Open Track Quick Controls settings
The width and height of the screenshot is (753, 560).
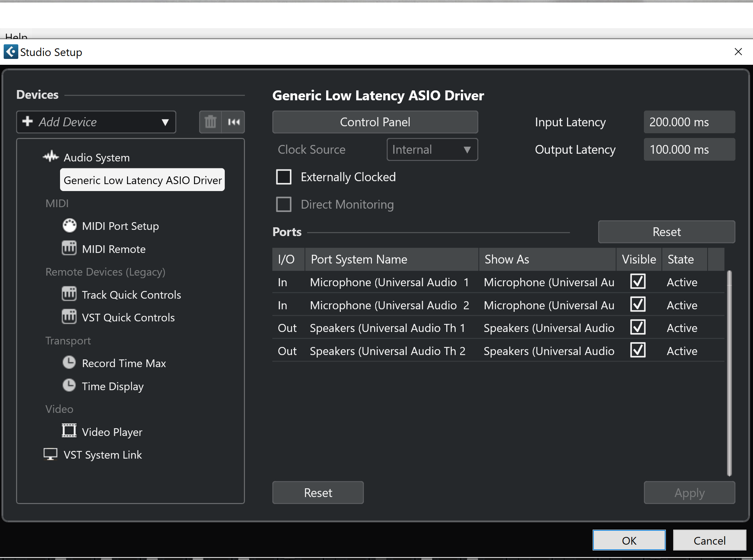tap(131, 295)
